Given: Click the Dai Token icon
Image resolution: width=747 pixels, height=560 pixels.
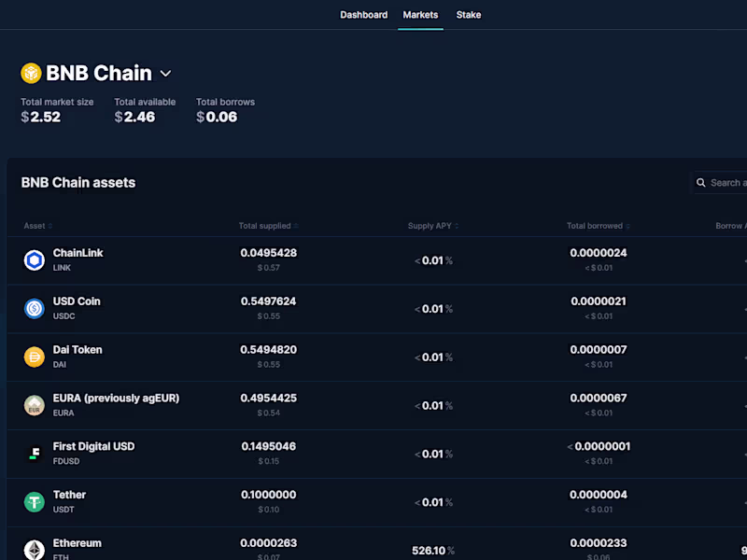Looking at the screenshot, I should pyautogui.click(x=35, y=357).
